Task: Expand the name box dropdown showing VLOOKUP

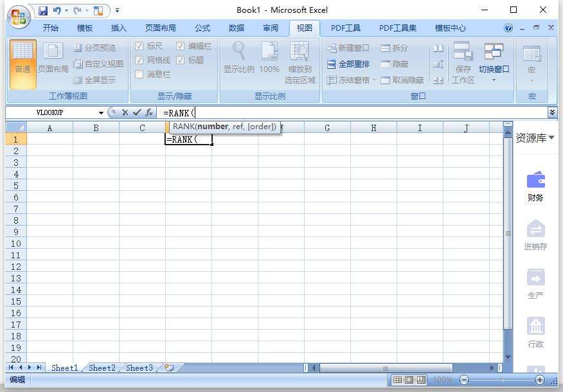Action: [x=102, y=112]
